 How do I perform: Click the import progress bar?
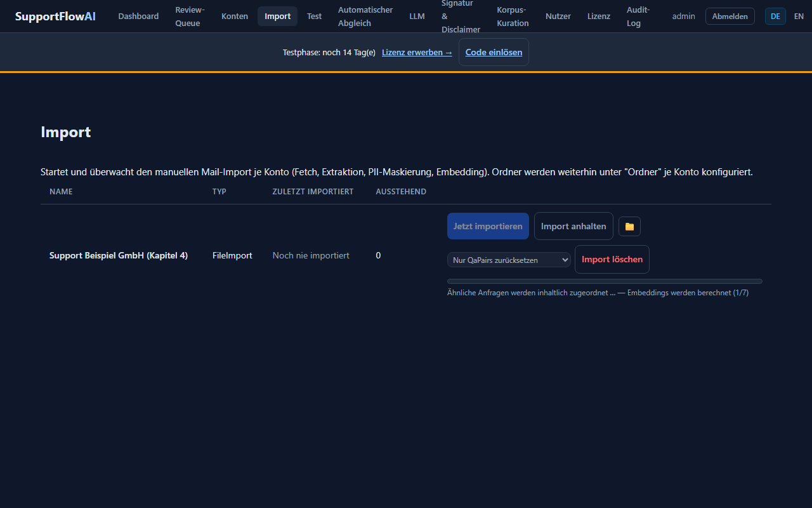coord(605,281)
